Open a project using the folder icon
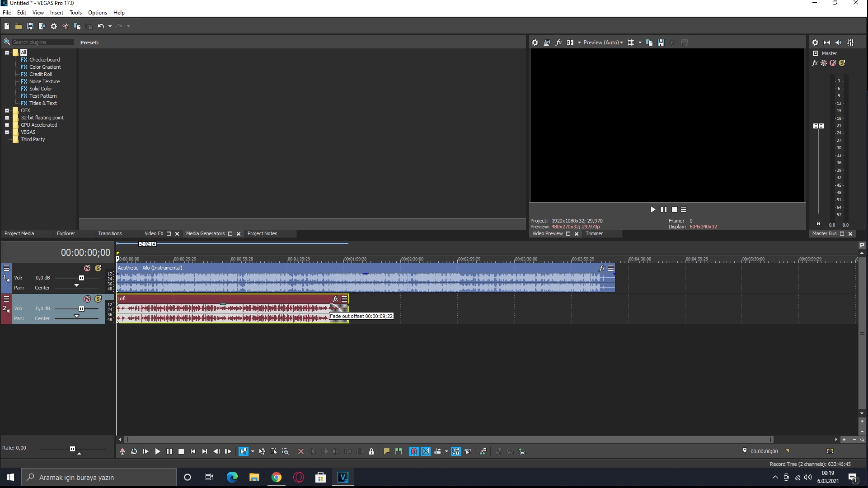The width and height of the screenshot is (868, 488). pyautogui.click(x=19, y=26)
